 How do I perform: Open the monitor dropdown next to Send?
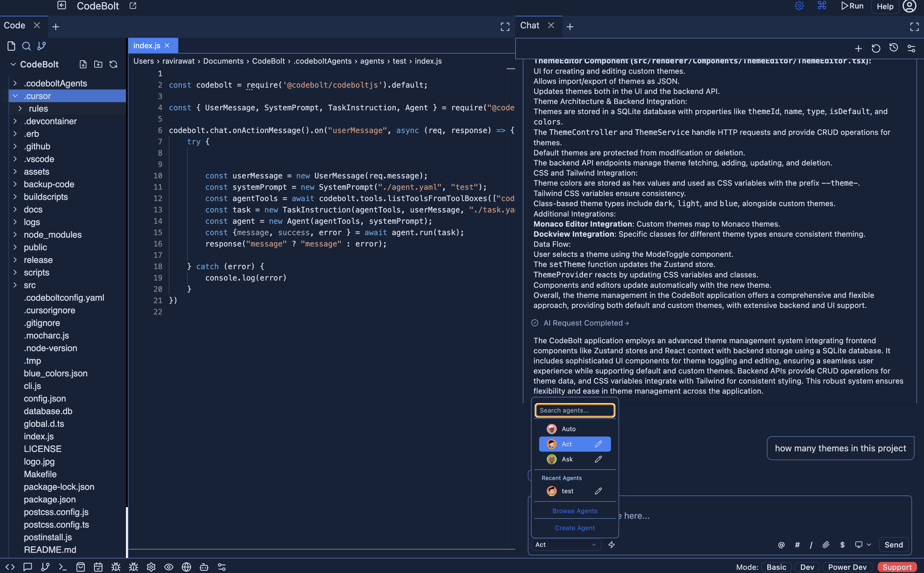863,545
